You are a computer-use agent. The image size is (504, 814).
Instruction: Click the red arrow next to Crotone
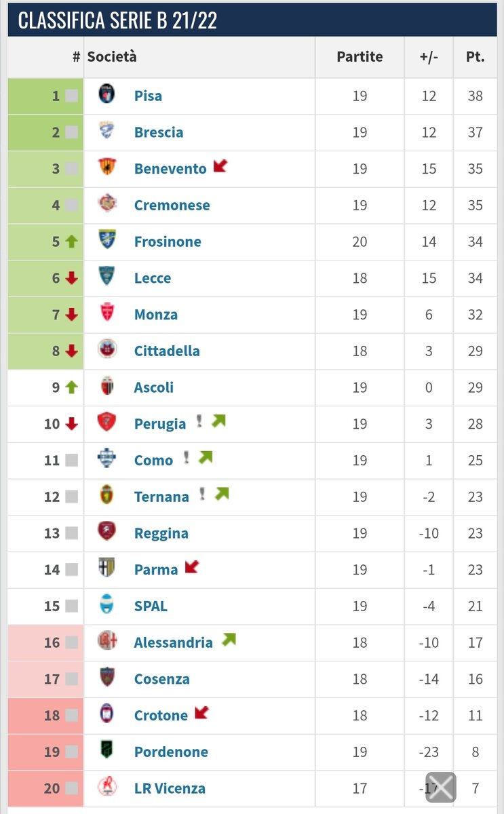coord(201,713)
